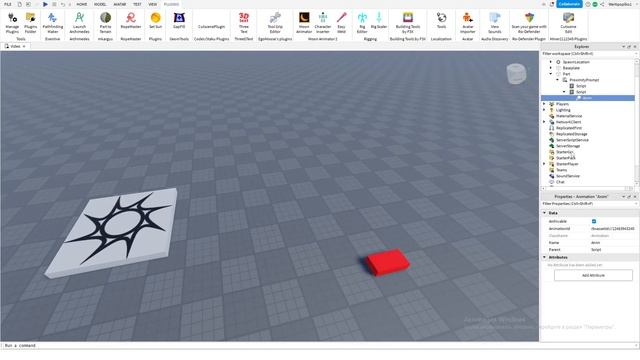
Task: Toggle the Archivable checkbox
Action: [x=594, y=221]
